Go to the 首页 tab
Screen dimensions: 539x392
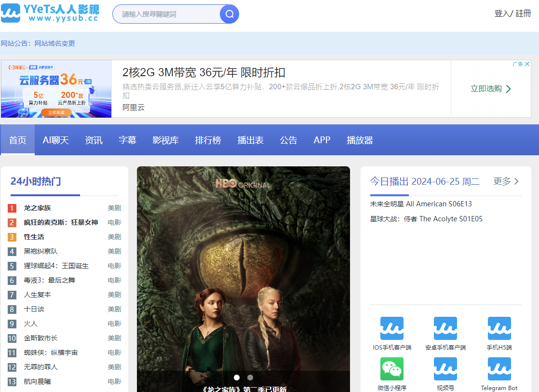coord(17,140)
